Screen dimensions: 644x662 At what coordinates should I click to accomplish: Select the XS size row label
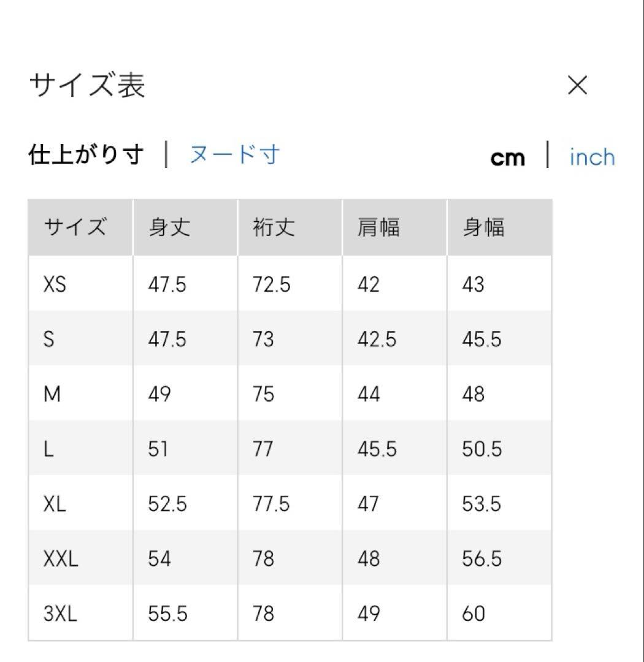coord(55,284)
